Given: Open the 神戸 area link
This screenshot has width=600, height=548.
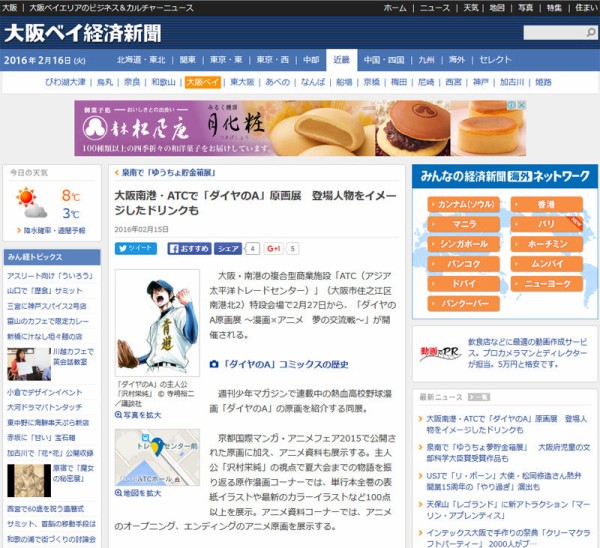Looking at the screenshot, I should 480,82.
